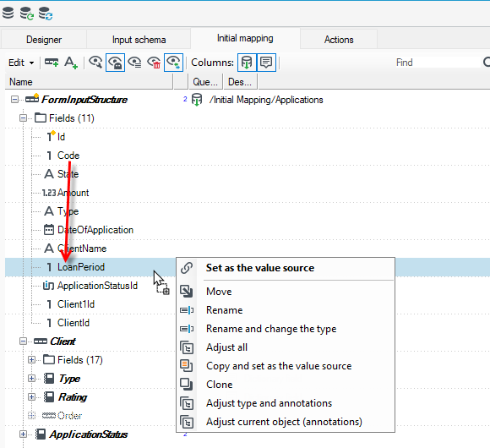The image size is (490, 448).
Task: Choose Rename from the context menu
Action: click(x=286, y=310)
